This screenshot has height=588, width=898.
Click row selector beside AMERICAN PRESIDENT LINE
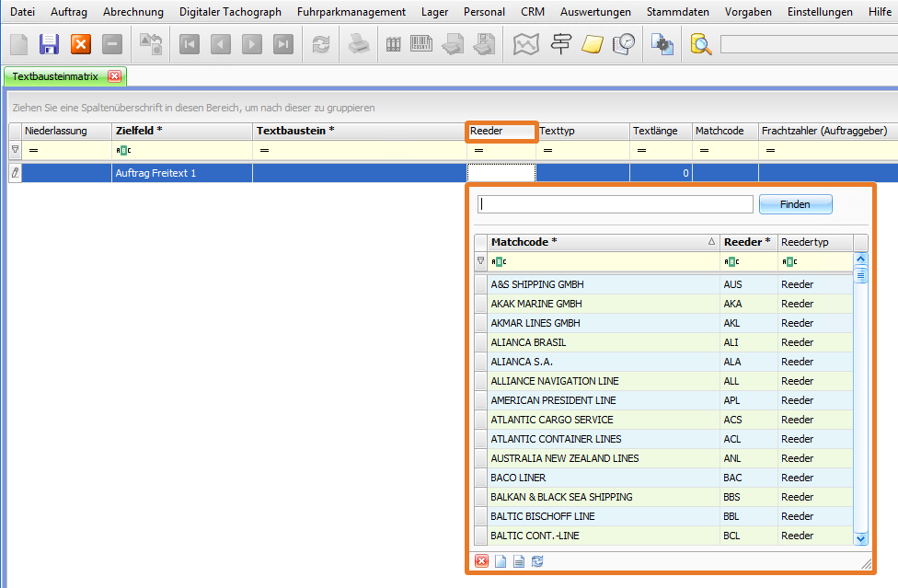(x=480, y=400)
